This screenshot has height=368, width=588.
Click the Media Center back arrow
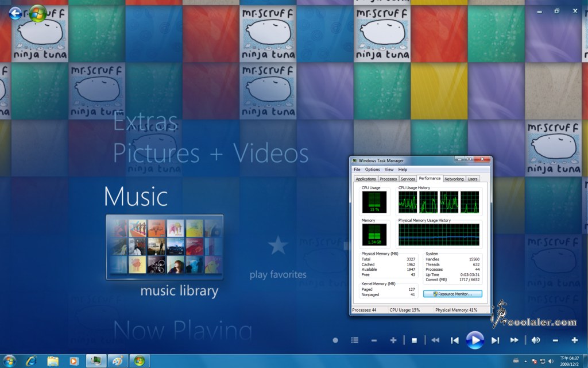point(16,13)
